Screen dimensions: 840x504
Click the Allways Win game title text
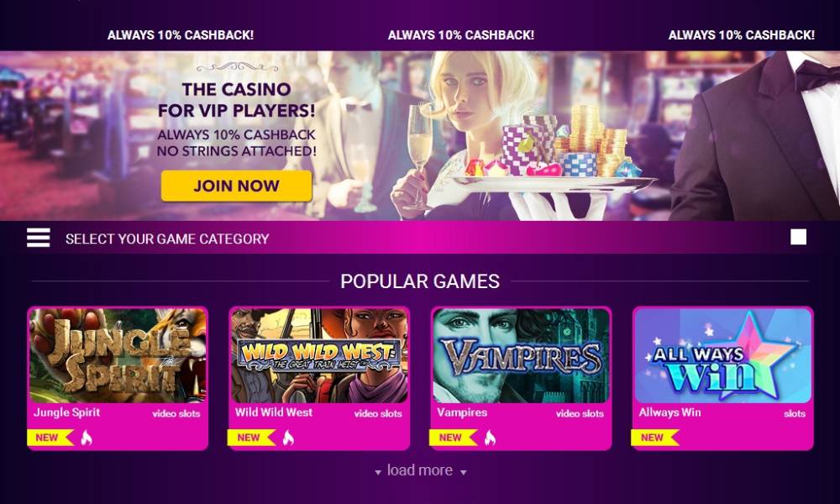(x=669, y=412)
